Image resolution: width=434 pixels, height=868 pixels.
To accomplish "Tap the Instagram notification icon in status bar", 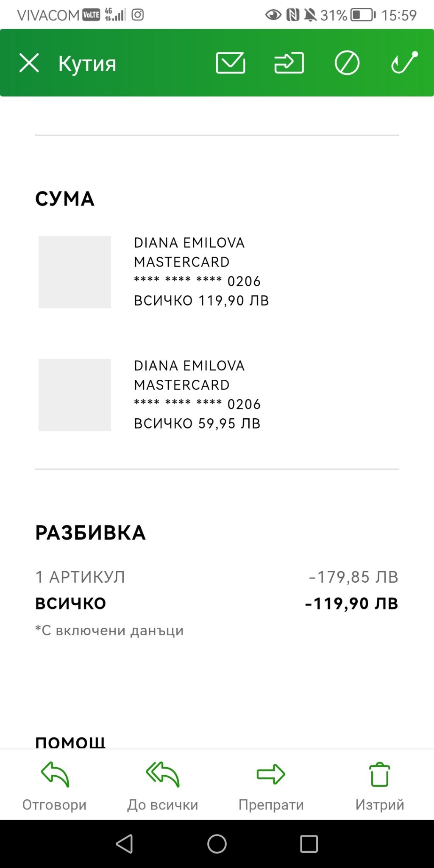I will 138,15.
